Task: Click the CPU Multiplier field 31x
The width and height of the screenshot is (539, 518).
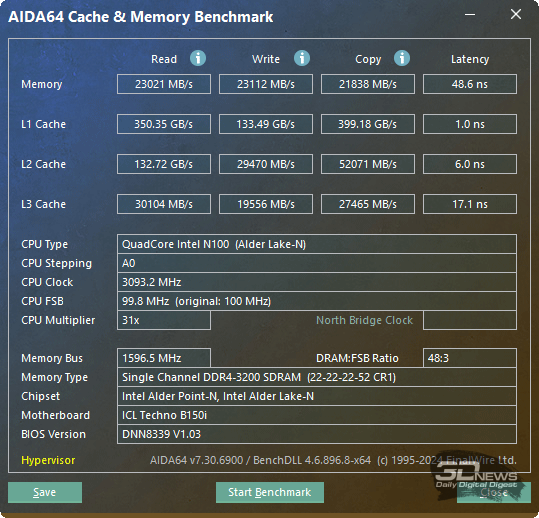Action: pyautogui.click(x=164, y=320)
